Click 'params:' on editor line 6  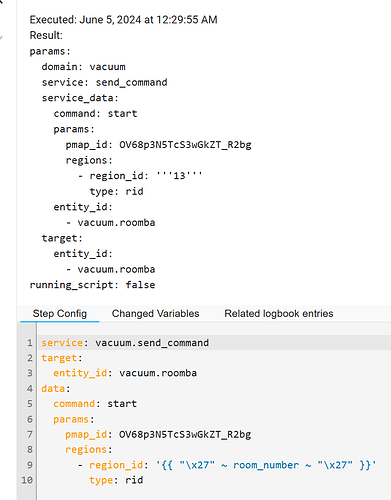tap(74, 419)
